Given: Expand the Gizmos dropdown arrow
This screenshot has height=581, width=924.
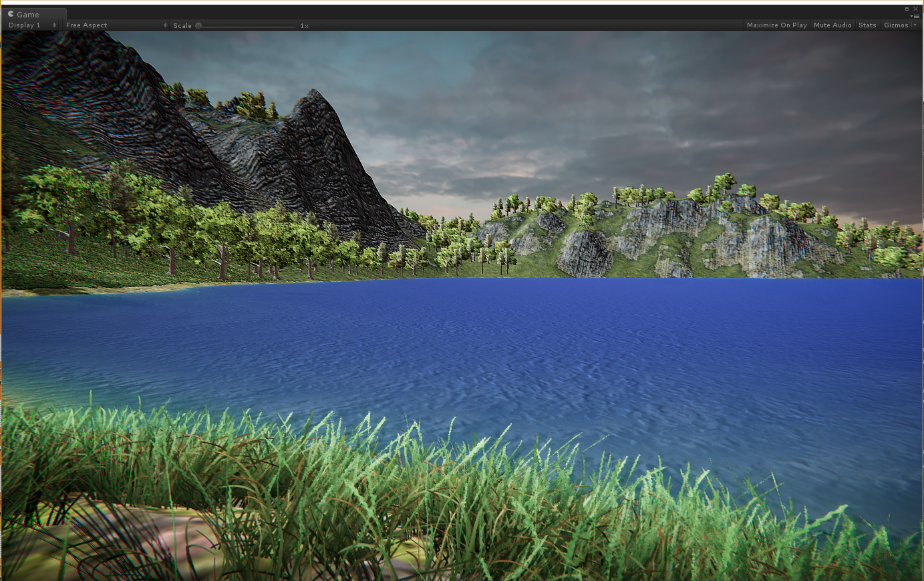Looking at the screenshot, I should click(x=915, y=25).
